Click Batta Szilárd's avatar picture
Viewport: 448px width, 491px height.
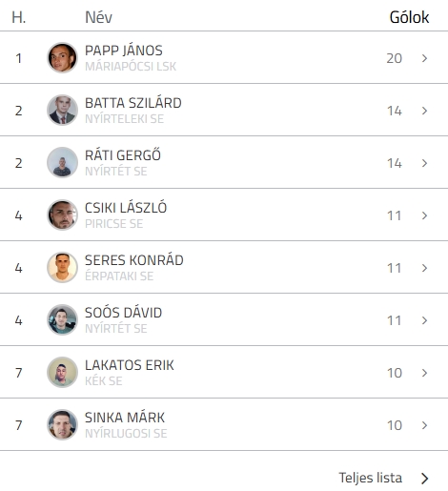(62, 111)
